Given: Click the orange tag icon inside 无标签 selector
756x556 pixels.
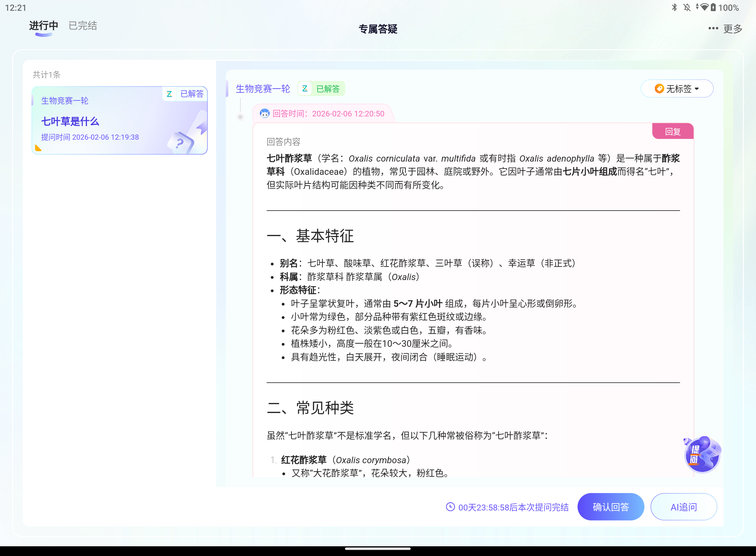Looking at the screenshot, I should coord(659,89).
